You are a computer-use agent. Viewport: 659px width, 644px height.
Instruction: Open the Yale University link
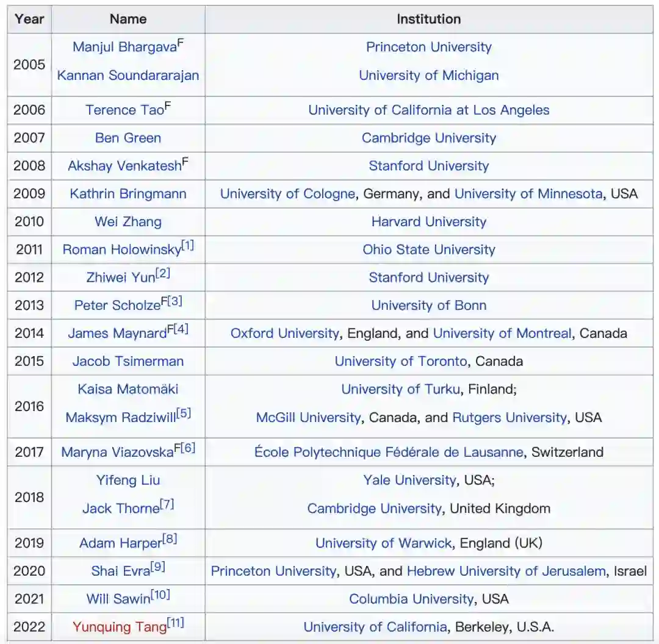[x=410, y=480]
